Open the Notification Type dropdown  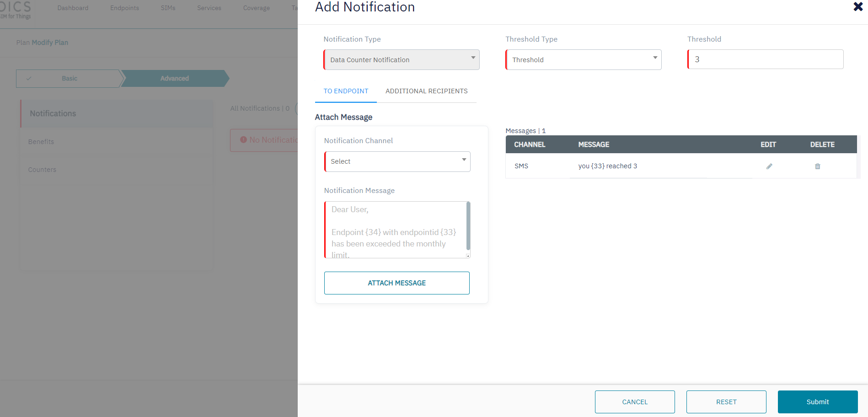tap(401, 60)
